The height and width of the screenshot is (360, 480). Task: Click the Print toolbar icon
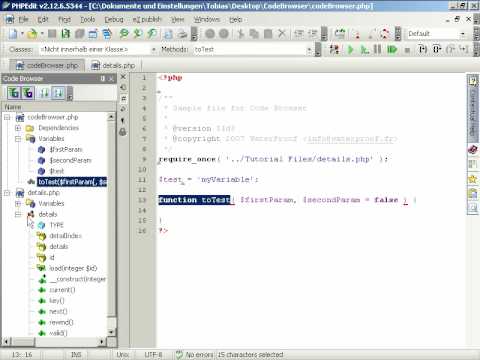coord(182,34)
